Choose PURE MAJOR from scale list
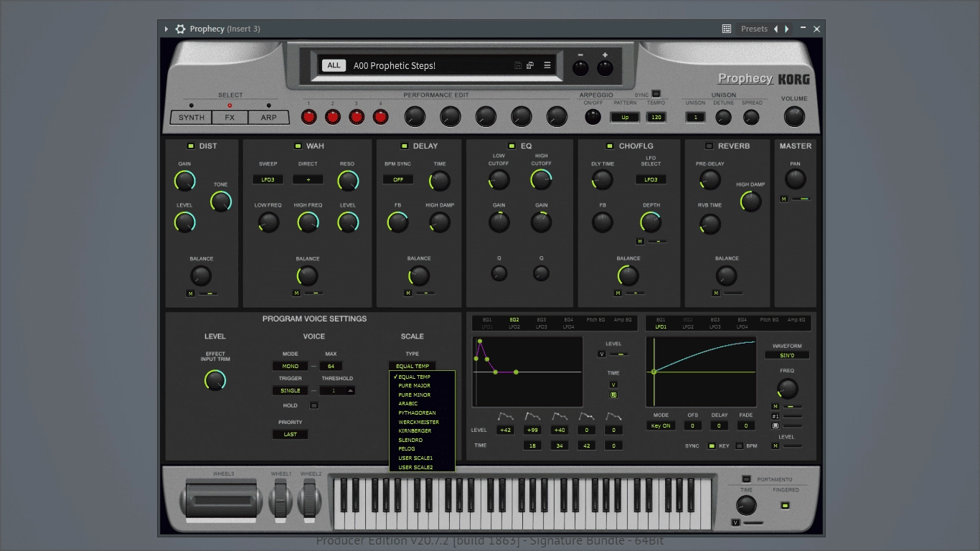The image size is (980, 551). [422, 386]
